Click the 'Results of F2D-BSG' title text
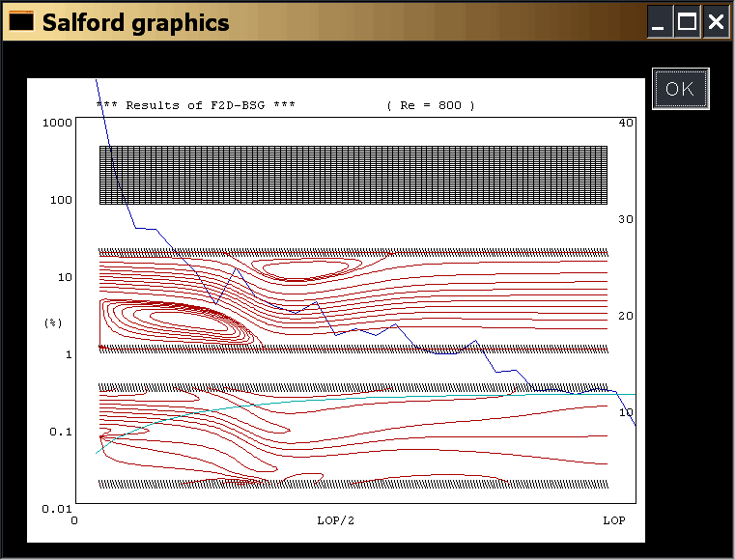The width and height of the screenshot is (735, 560). (195, 105)
